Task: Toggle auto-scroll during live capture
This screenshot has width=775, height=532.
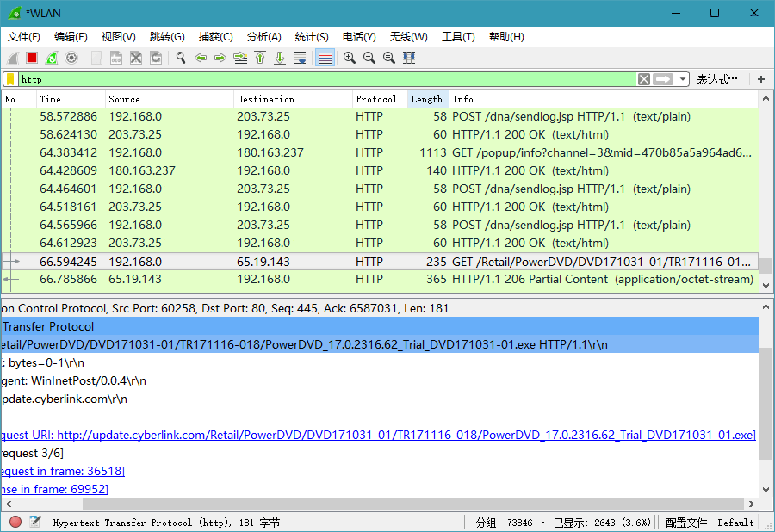Action: (x=300, y=58)
